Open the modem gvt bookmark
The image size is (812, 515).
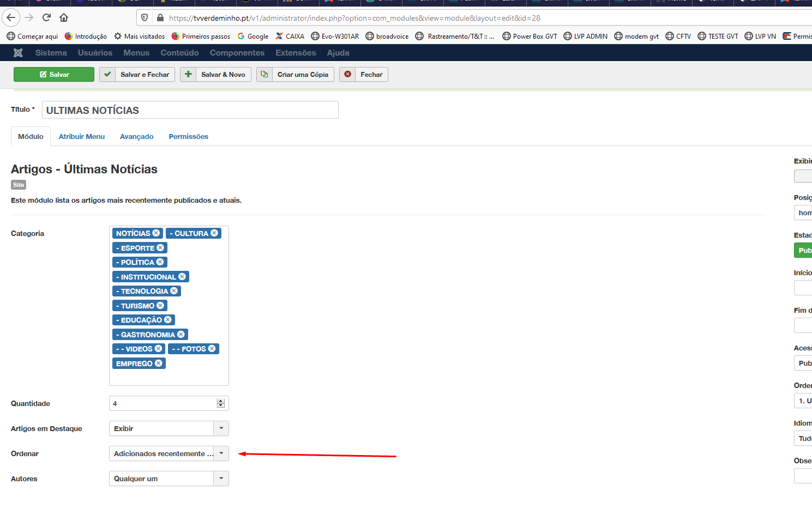click(x=636, y=37)
